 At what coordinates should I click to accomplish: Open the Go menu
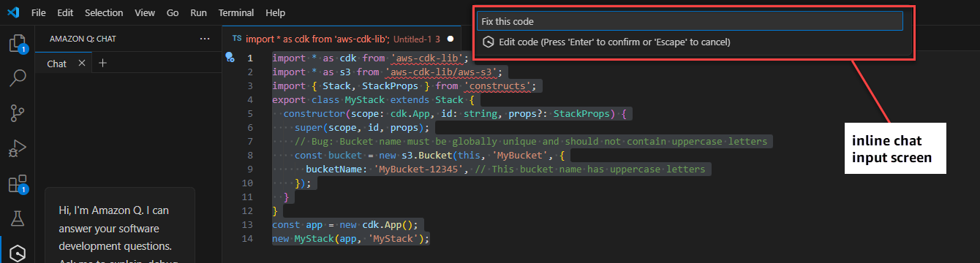tap(173, 13)
